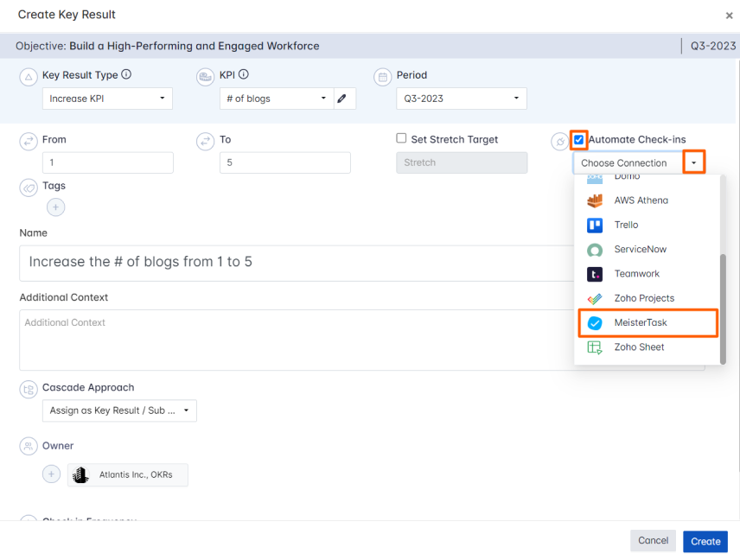Click the KPI gauge icon

point(205,77)
